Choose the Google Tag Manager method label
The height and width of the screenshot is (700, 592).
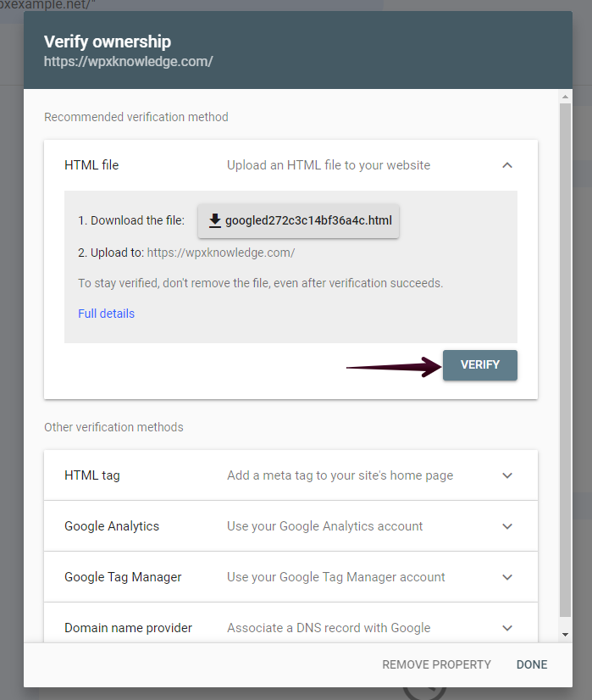click(123, 577)
